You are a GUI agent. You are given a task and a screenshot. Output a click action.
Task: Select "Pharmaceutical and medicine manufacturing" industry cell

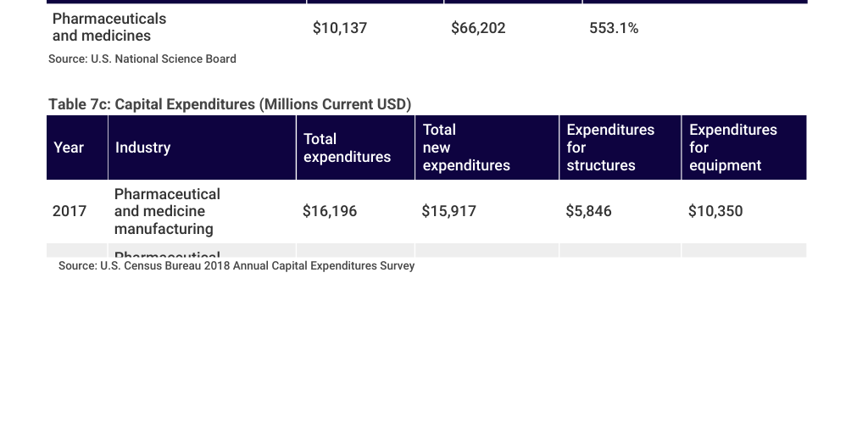tap(167, 211)
